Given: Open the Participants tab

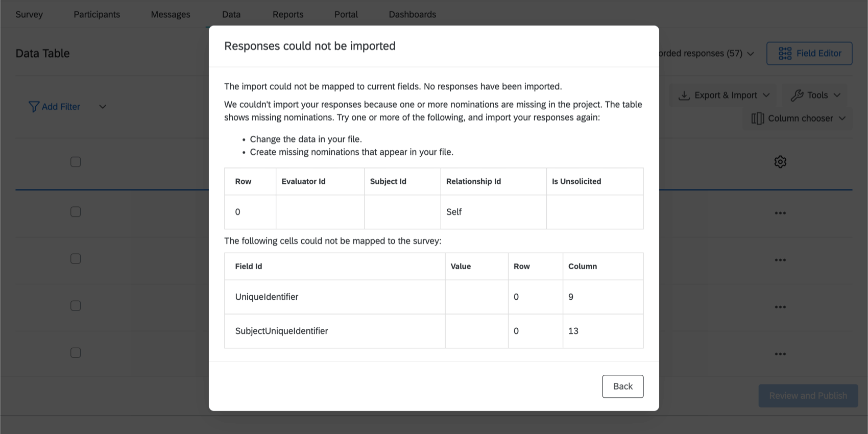Looking at the screenshot, I should [97, 14].
